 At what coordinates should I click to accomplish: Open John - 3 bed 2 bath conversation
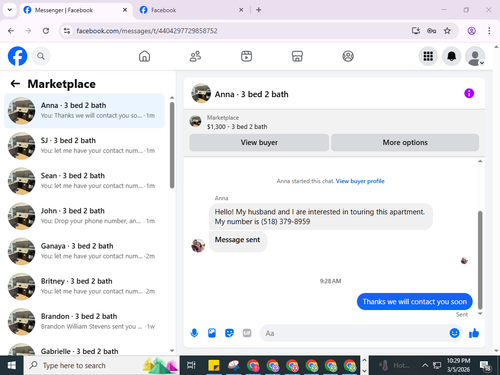(x=84, y=216)
